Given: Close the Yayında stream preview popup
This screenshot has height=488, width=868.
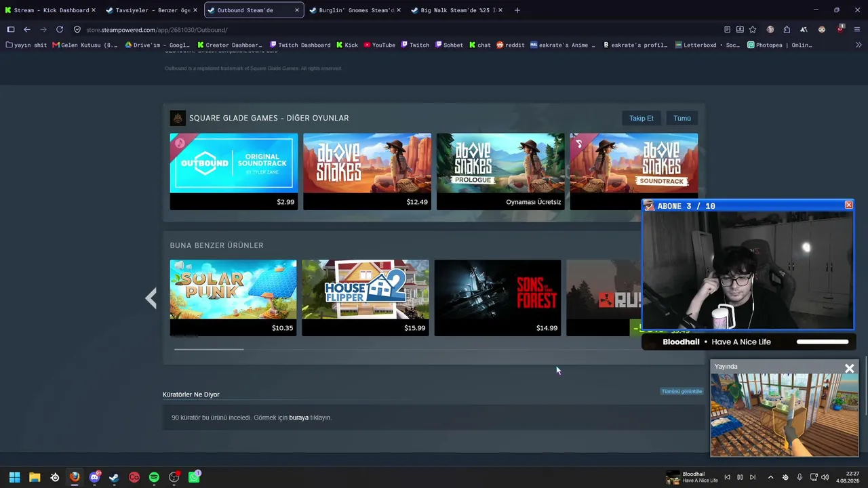Looking at the screenshot, I should tap(849, 369).
